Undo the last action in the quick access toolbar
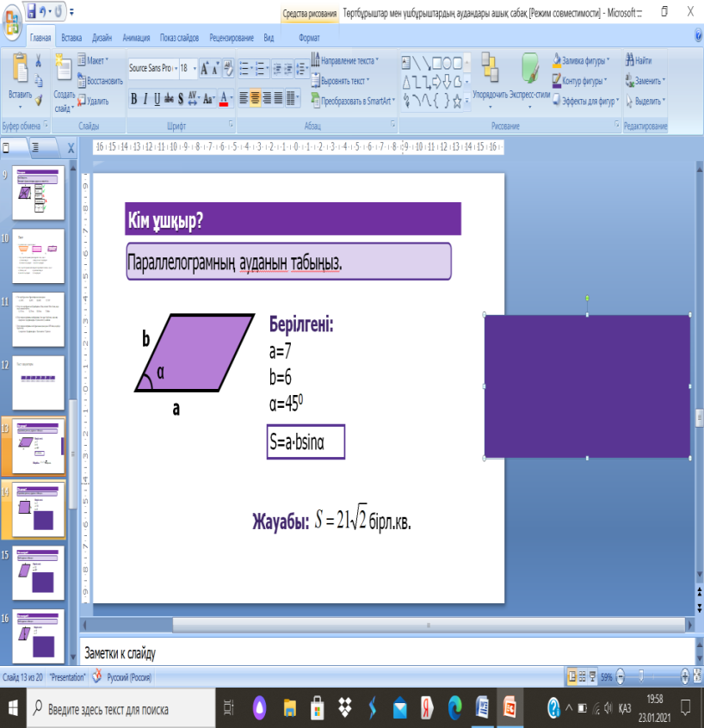704x728 pixels. point(43,11)
